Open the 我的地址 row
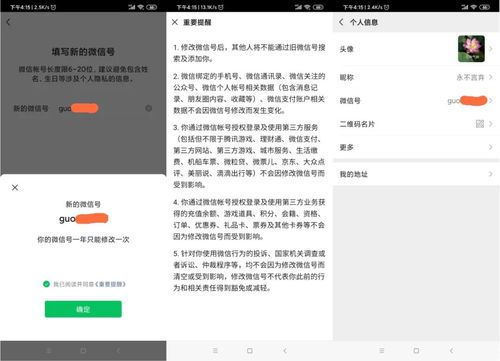The width and height of the screenshot is (500, 361). (416, 174)
